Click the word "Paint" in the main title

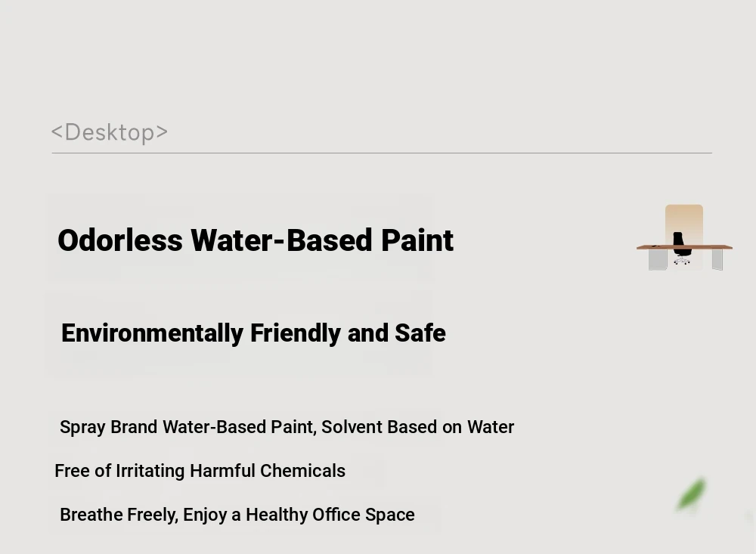(x=417, y=240)
